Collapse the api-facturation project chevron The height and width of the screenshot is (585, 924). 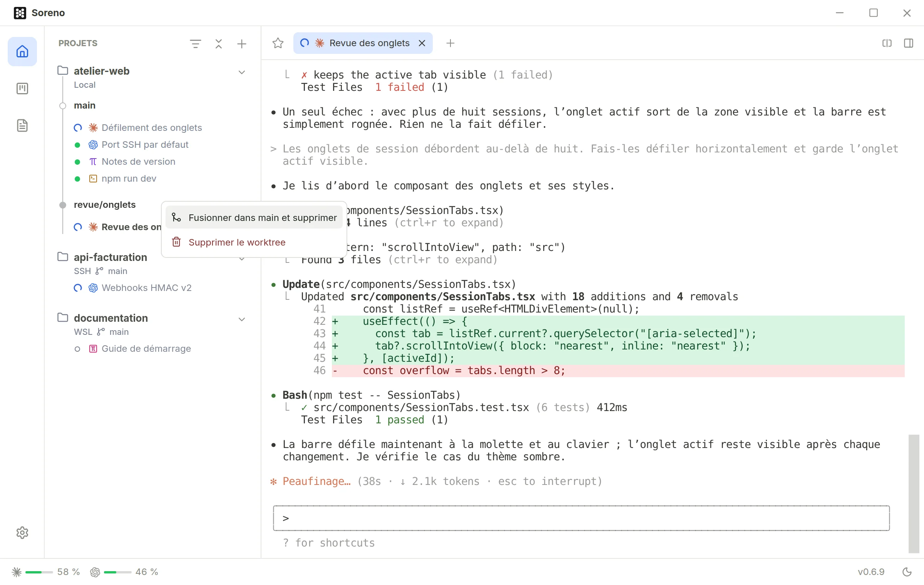coord(242,259)
